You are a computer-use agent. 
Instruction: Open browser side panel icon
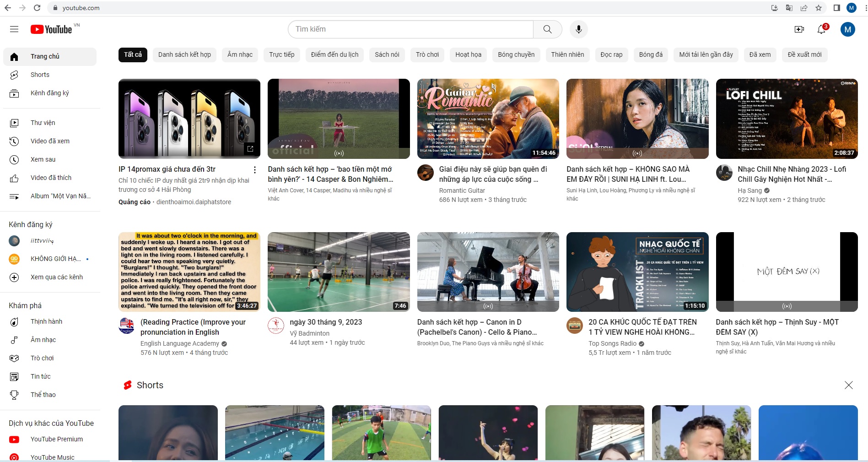(837, 8)
